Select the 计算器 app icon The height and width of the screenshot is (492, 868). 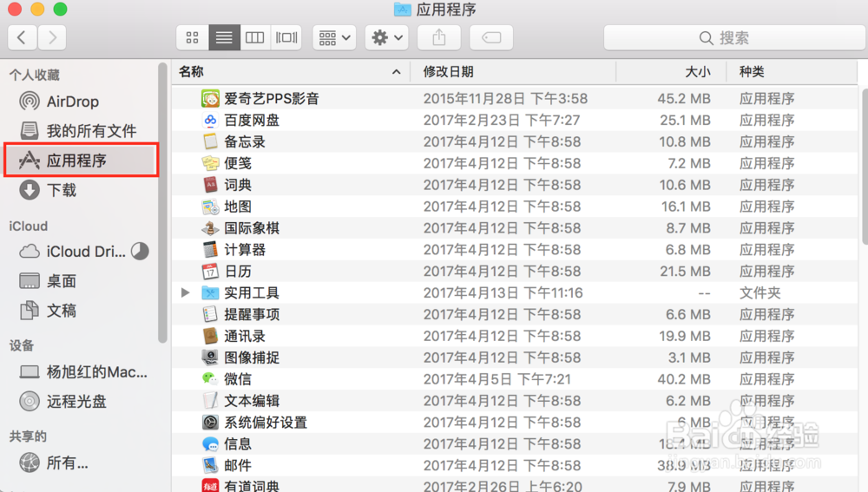point(210,250)
